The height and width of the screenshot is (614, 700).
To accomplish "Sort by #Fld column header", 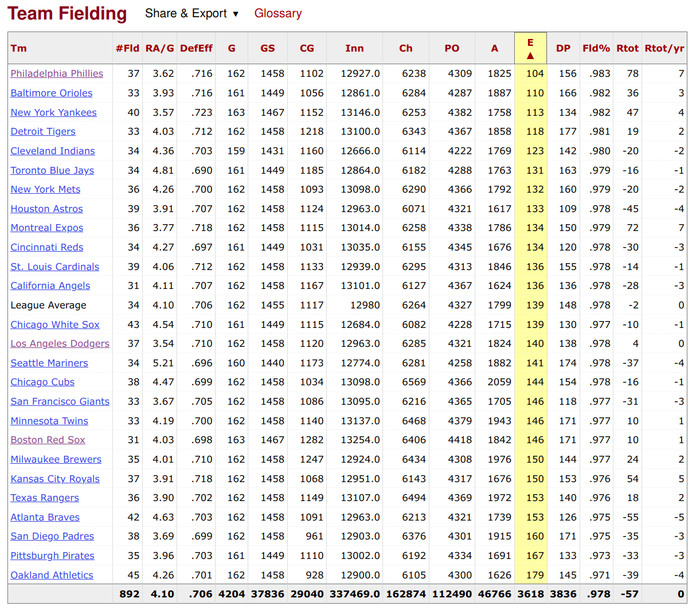I will click(x=127, y=48).
